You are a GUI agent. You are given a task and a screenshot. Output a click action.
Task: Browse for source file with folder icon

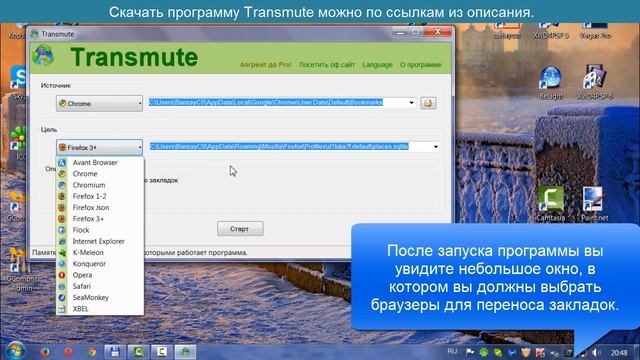pyautogui.click(x=428, y=103)
